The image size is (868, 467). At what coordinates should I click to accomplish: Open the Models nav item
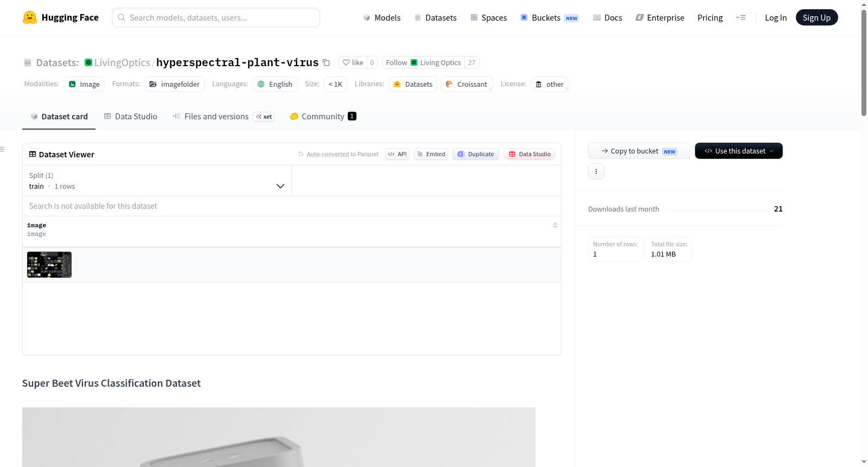(382, 17)
